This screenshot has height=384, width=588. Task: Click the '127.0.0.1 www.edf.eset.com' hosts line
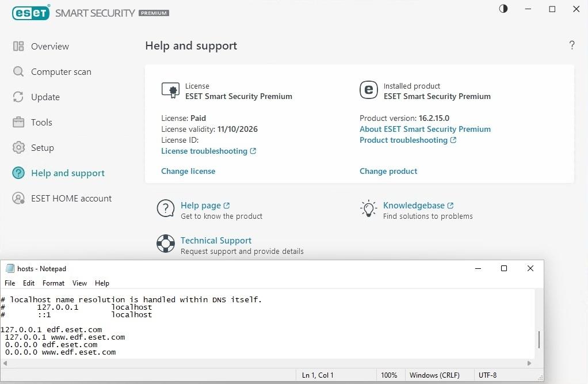[65, 337]
